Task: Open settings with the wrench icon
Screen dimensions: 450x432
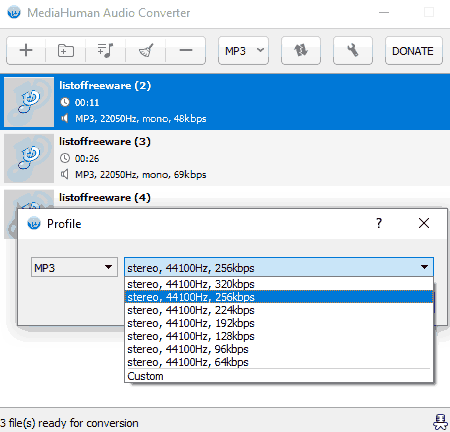Action: point(353,51)
